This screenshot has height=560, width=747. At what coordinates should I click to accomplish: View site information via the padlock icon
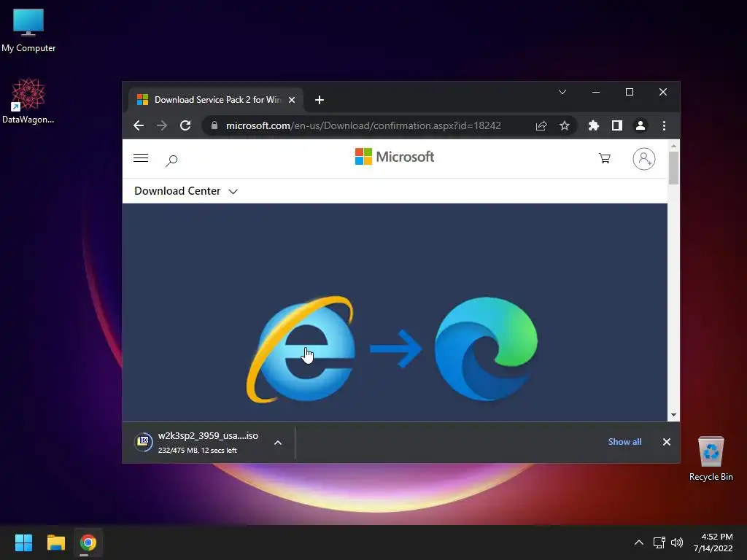[214, 125]
